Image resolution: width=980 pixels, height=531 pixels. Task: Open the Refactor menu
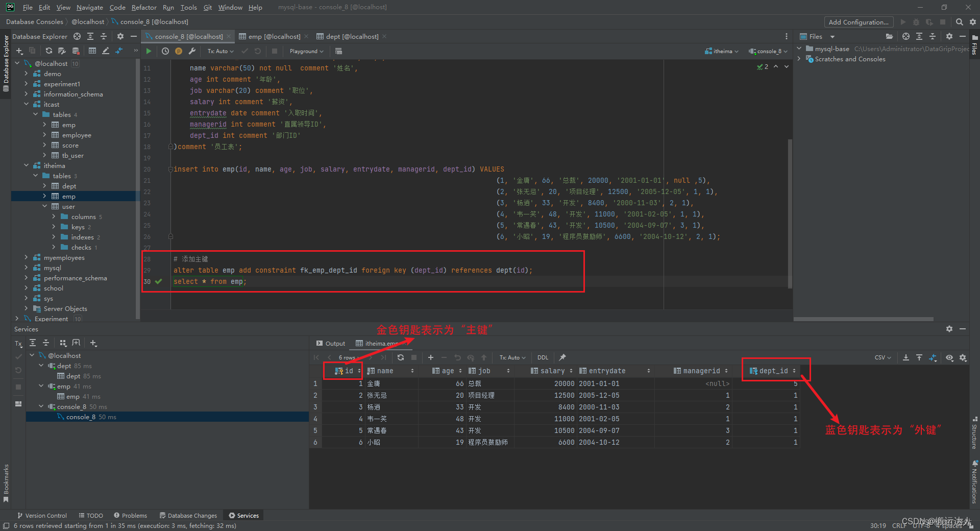click(x=144, y=7)
